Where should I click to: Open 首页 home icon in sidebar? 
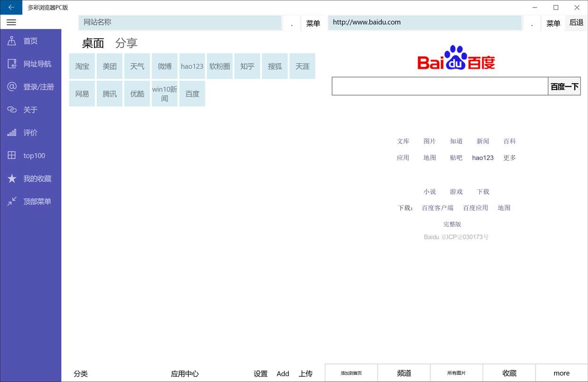pos(12,41)
